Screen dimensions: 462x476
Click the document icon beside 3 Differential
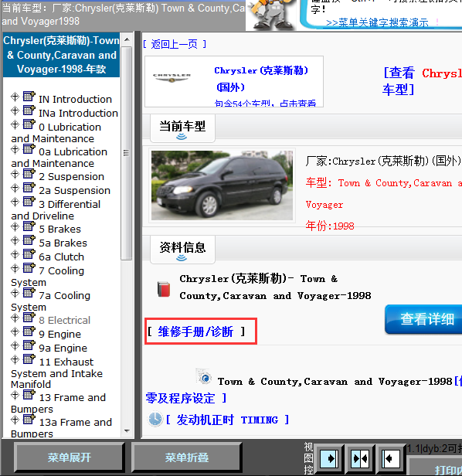click(29, 201)
